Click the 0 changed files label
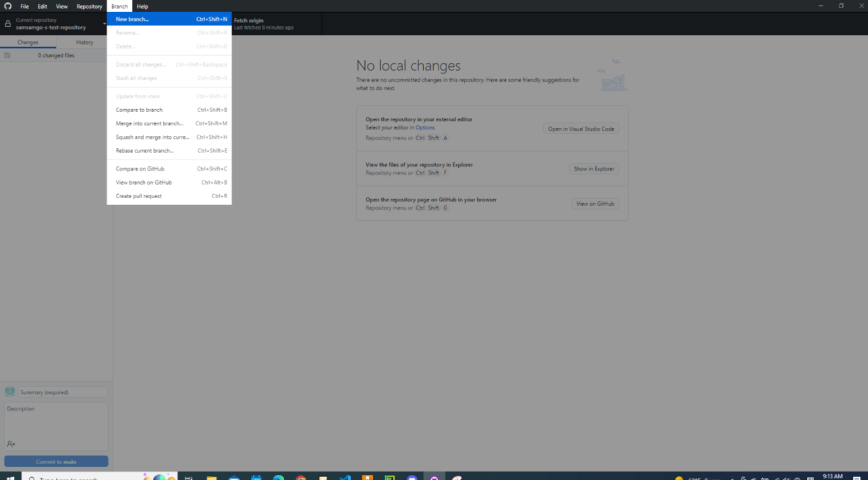868x480 pixels. point(56,55)
